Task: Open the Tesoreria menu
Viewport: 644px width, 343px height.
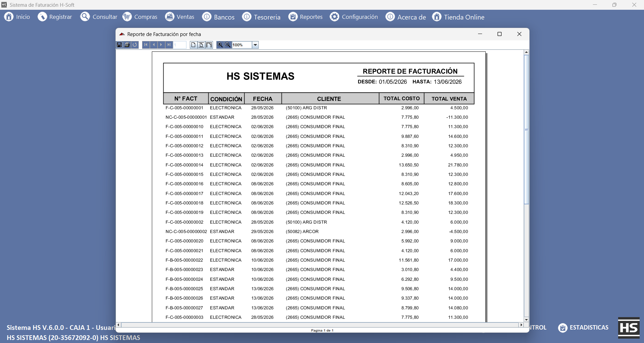Action: (261, 17)
